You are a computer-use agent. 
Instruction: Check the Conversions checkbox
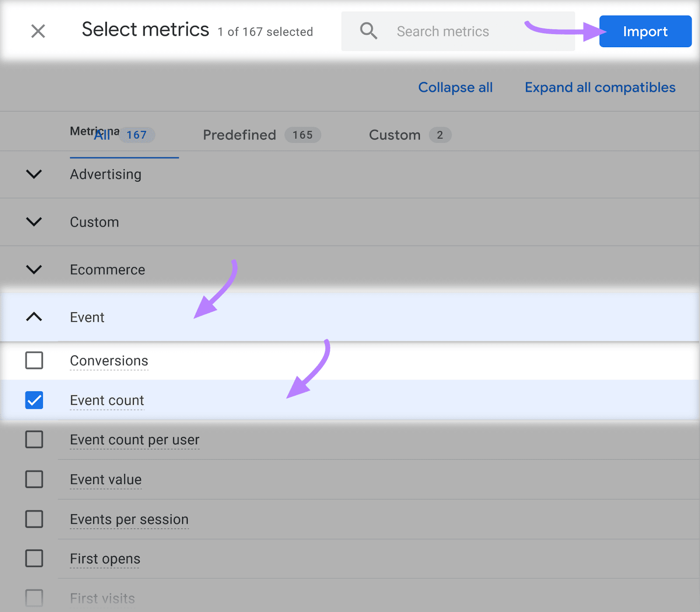[x=34, y=361]
